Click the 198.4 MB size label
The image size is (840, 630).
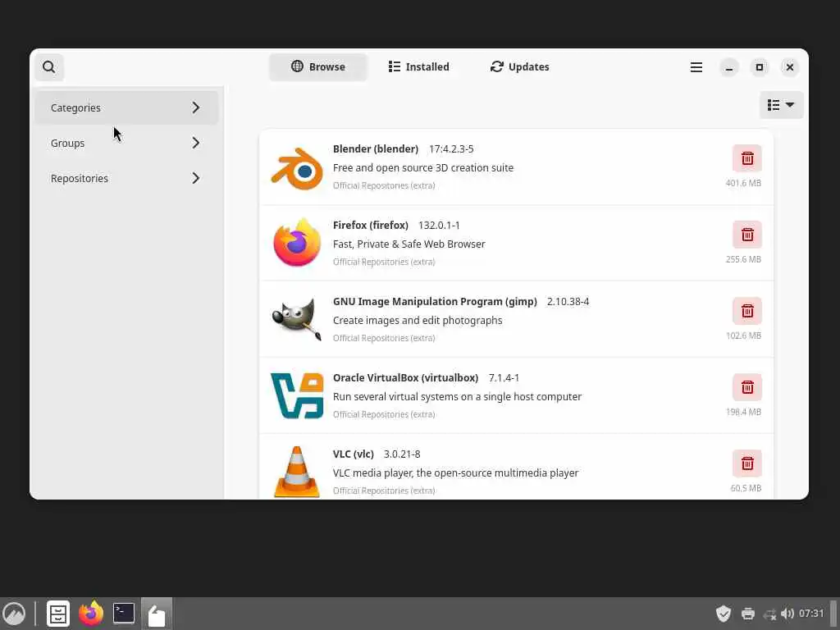[x=743, y=412]
